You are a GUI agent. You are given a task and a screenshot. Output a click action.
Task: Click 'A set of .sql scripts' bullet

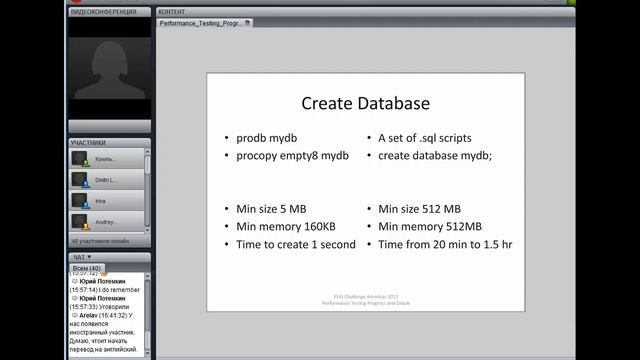click(425, 138)
